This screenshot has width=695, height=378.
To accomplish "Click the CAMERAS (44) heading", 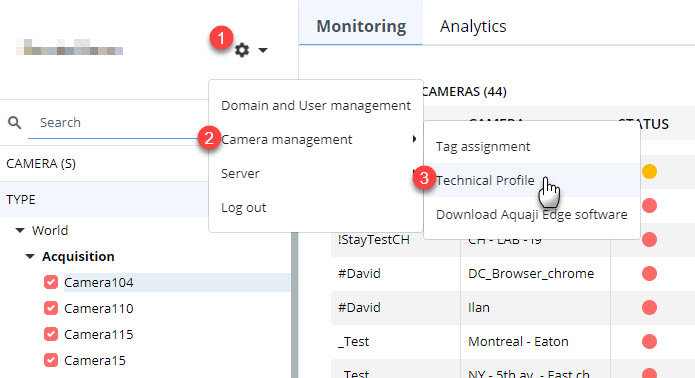I will pos(464,92).
